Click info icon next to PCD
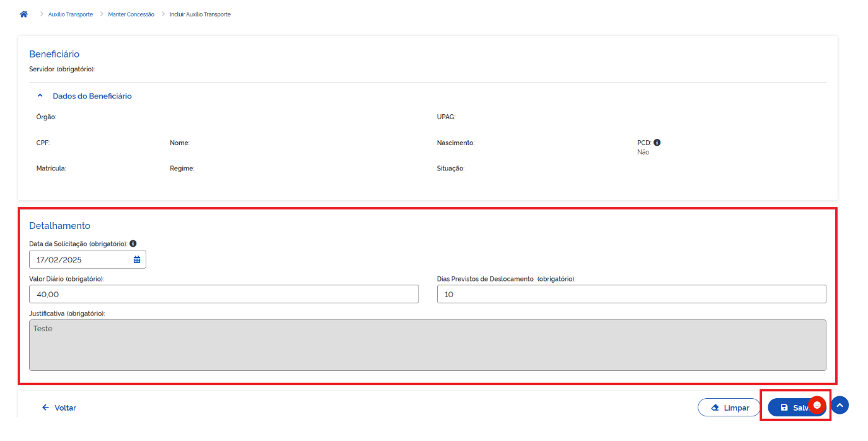Image resolution: width=868 pixels, height=441 pixels. [x=657, y=143]
